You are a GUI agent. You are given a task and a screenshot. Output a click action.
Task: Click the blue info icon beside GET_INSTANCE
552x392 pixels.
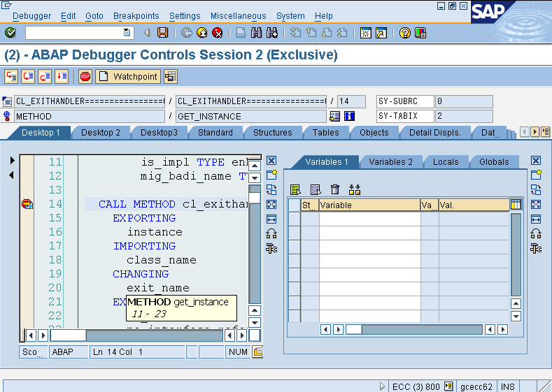pos(349,116)
